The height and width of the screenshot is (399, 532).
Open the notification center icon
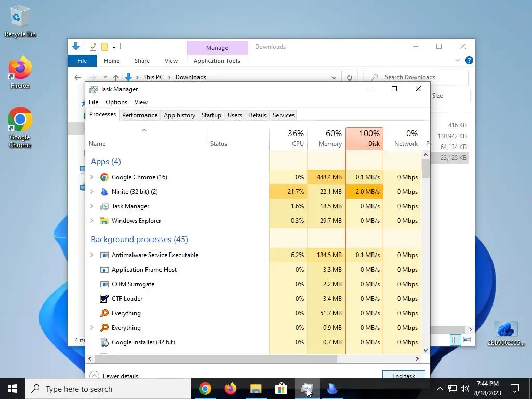(x=515, y=389)
